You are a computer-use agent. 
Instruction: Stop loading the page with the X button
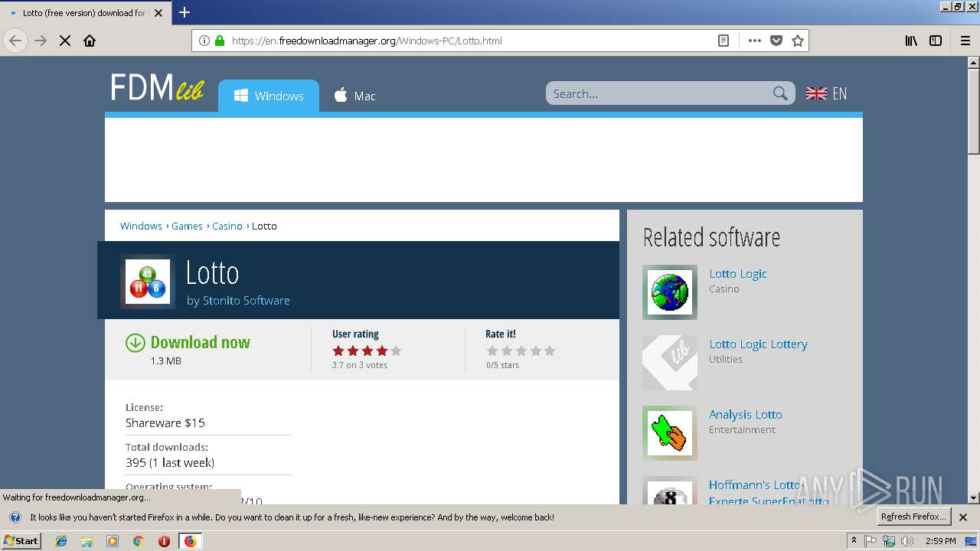(65, 41)
